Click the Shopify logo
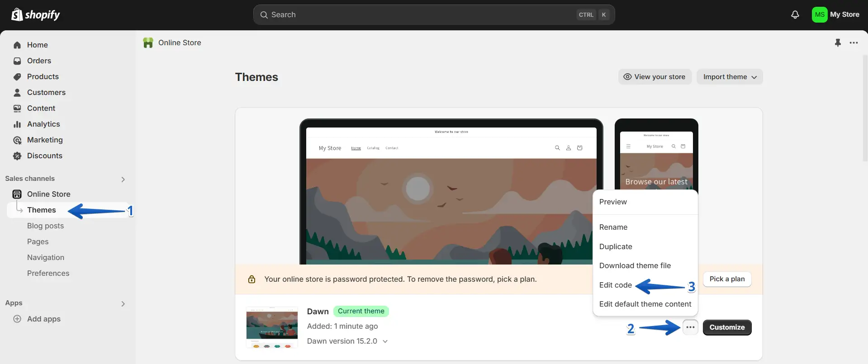The image size is (868, 364). pyautogui.click(x=35, y=15)
